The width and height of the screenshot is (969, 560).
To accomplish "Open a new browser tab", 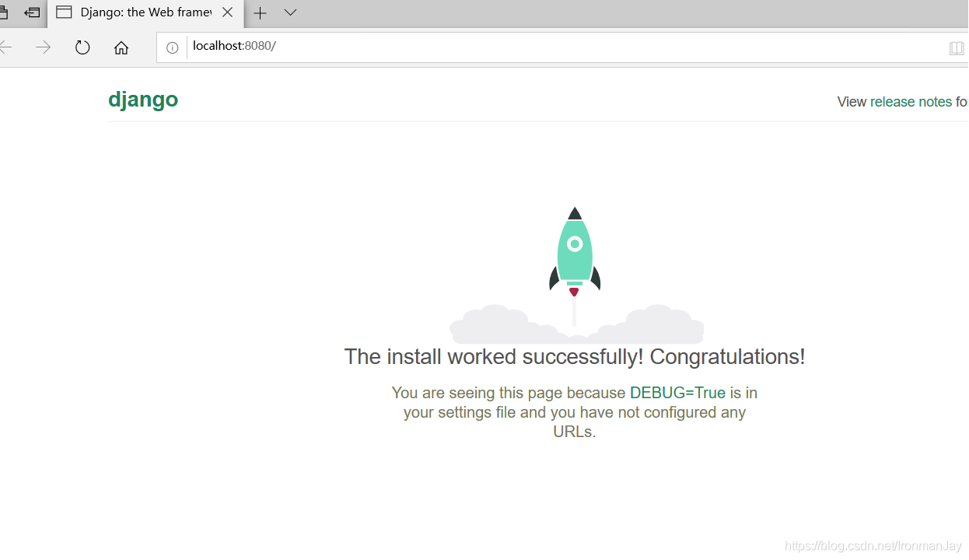I will point(260,12).
